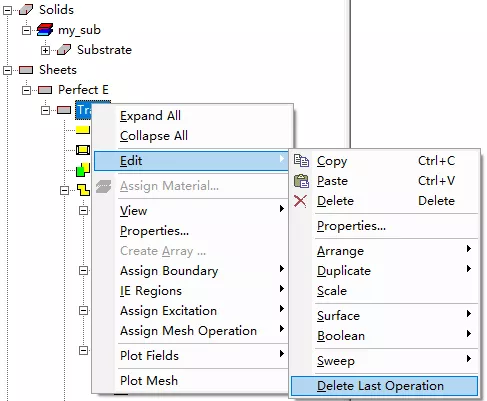Collapse the Sheets tree node

pyautogui.click(x=7, y=70)
